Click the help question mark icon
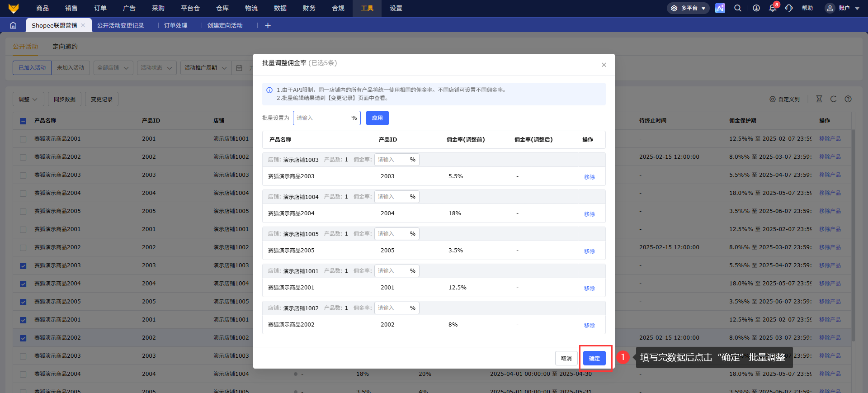Screen dimensions: 868x393 (x=848, y=99)
